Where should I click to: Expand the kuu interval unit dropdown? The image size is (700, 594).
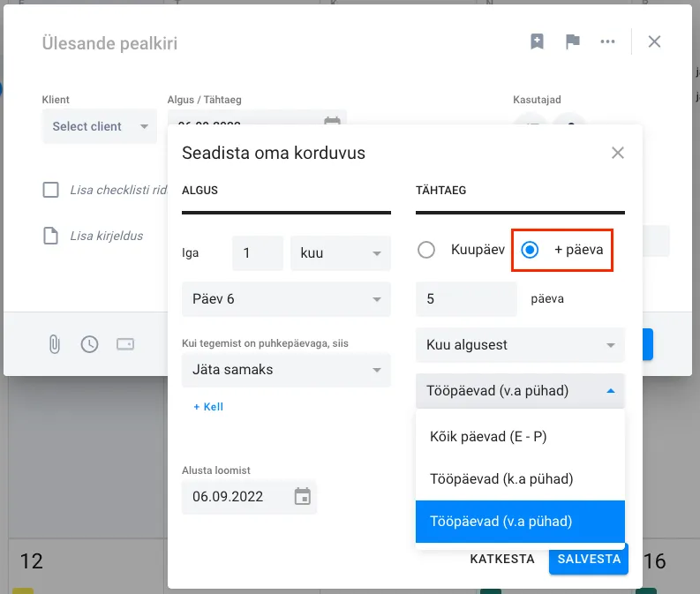[340, 253]
